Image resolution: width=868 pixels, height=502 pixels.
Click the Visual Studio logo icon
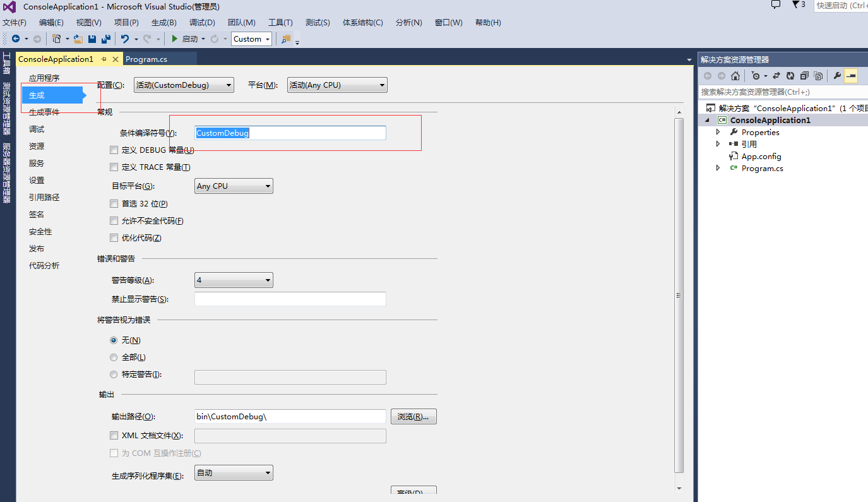point(10,7)
